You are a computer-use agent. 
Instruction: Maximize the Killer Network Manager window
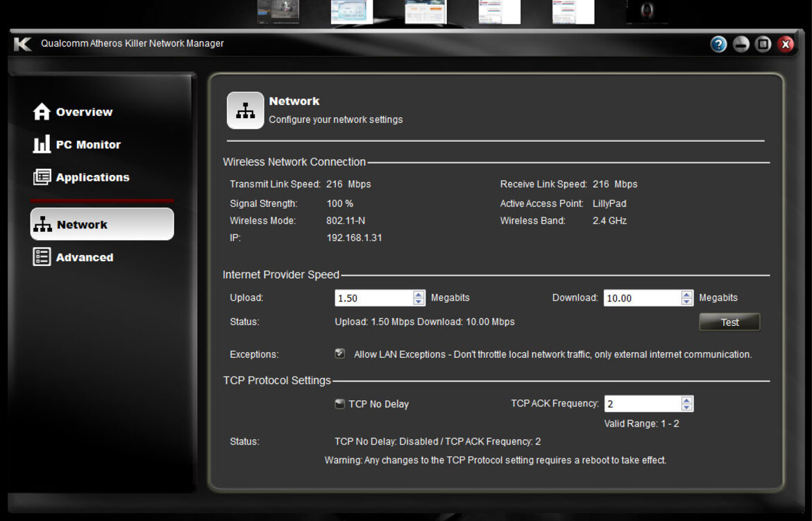coord(763,44)
